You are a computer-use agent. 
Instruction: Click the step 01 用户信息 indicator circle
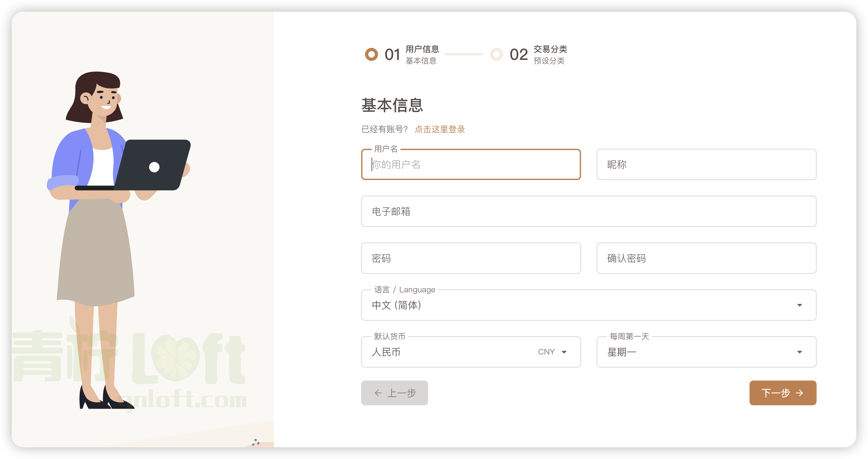pyautogui.click(x=371, y=54)
